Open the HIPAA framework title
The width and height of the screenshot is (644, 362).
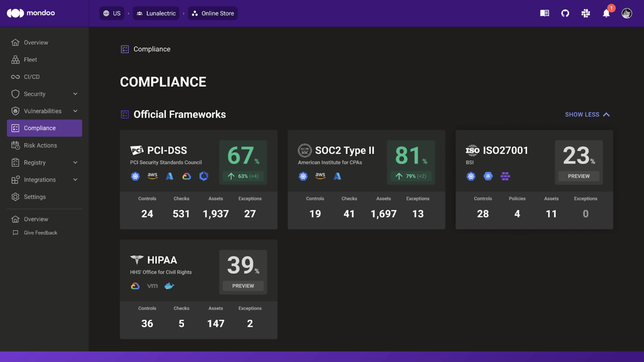[162, 260]
